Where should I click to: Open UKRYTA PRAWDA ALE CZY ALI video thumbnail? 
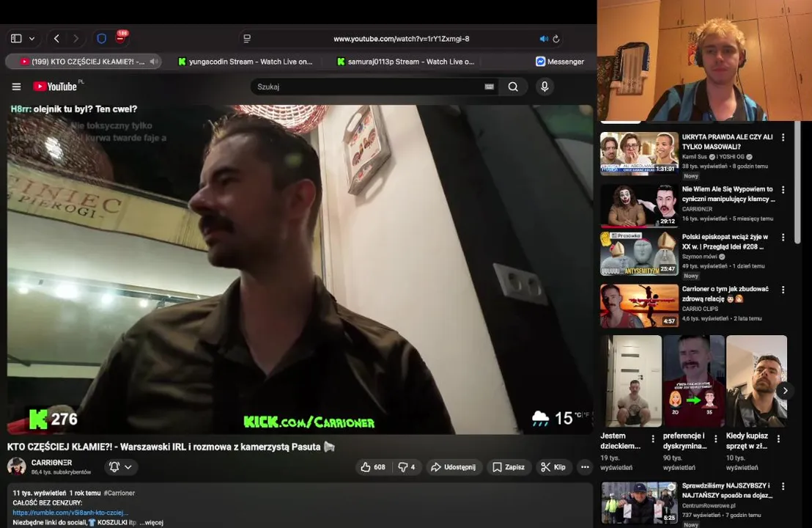tap(639, 153)
